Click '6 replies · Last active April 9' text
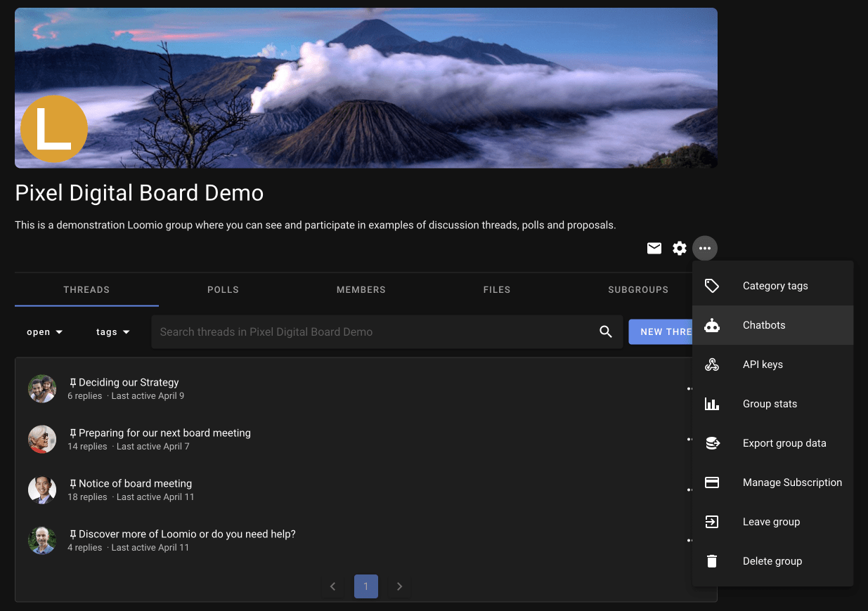868x611 pixels. click(x=126, y=396)
